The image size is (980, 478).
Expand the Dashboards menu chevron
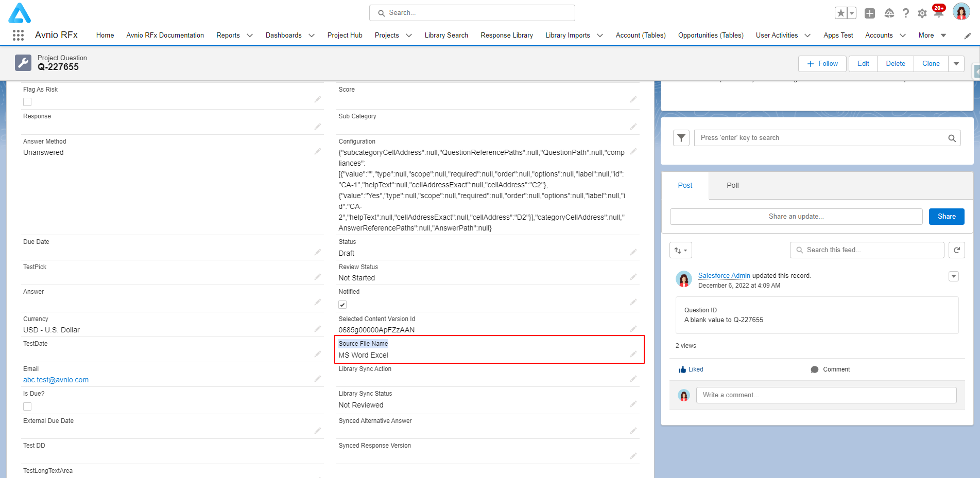(312, 36)
